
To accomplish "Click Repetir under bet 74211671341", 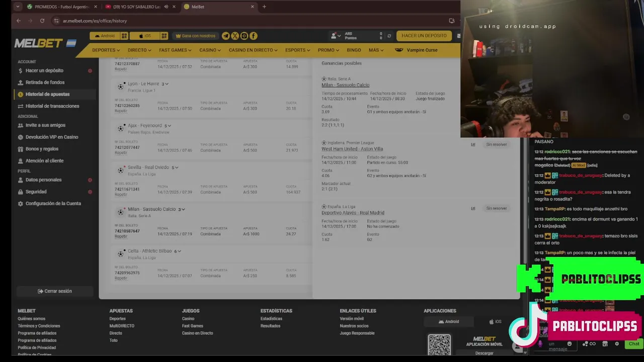I will click(121, 195).
